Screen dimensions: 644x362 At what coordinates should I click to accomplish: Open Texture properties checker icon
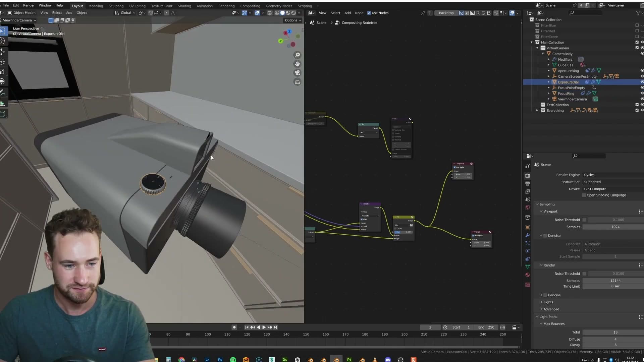coord(528,285)
